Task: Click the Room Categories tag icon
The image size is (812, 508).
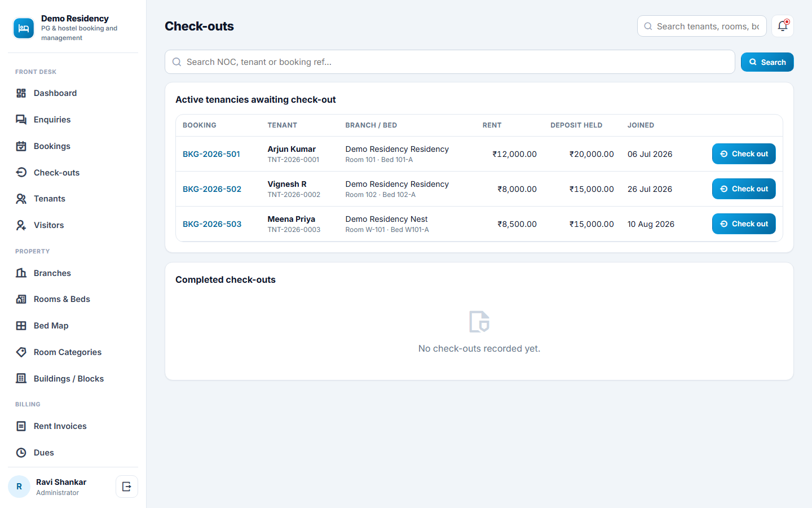Action: tap(21, 352)
